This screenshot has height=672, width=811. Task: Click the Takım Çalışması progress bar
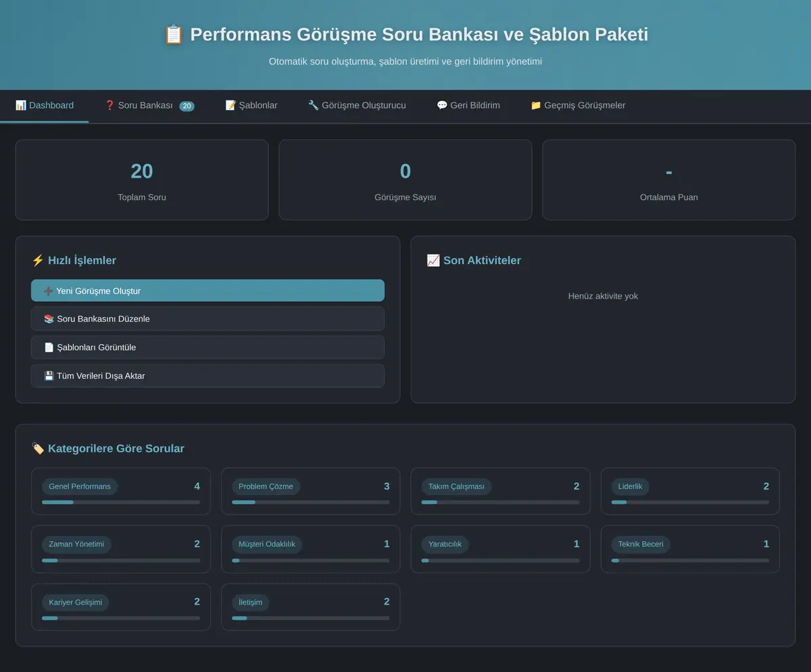(x=501, y=502)
